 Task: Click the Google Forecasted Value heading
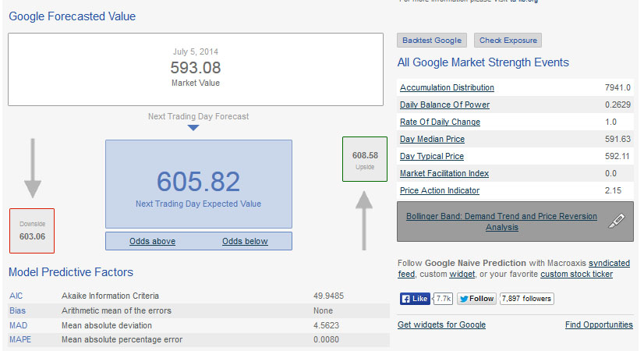pyautogui.click(x=73, y=16)
